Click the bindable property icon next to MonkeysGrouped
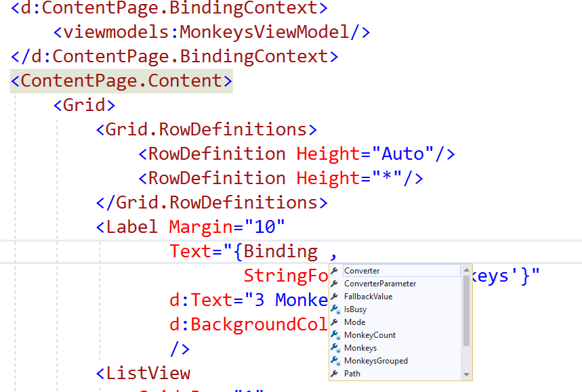The image size is (582, 392). coord(334,360)
